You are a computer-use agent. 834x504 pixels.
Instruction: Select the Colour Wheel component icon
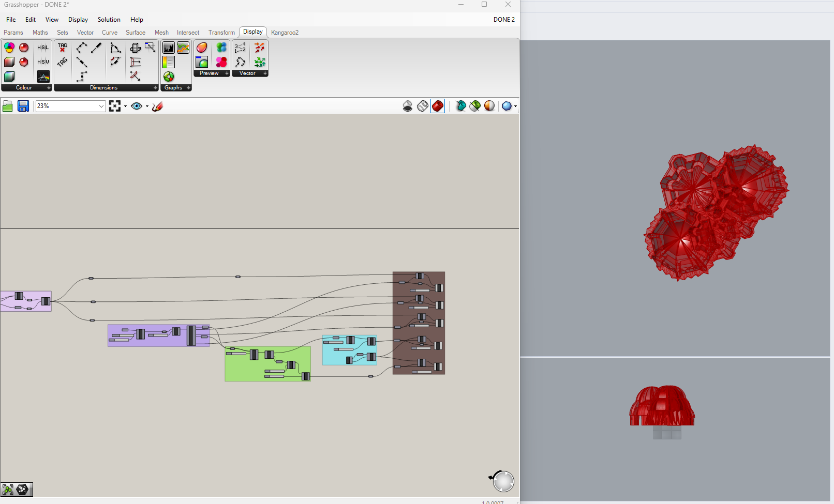click(x=9, y=48)
